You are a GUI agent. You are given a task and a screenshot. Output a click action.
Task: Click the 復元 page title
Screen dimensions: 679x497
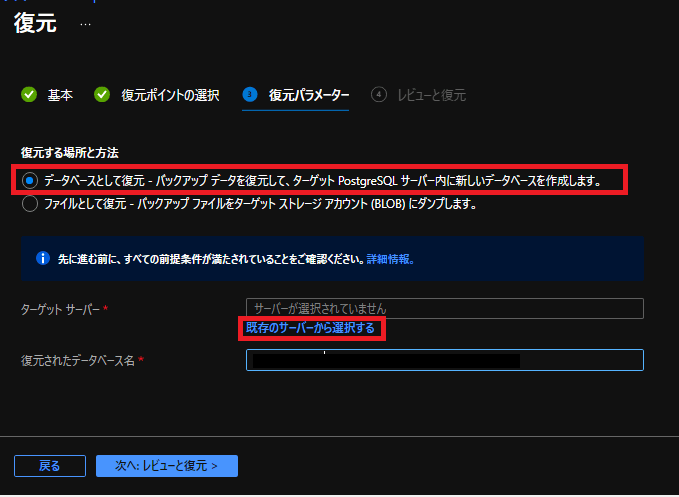[x=36, y=23]
